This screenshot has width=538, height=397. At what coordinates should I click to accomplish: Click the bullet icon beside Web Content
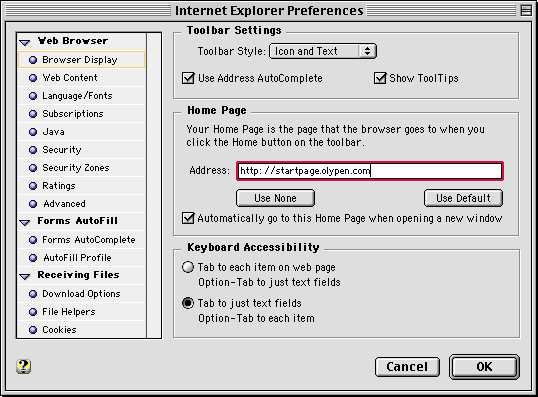pyautogui.click(x=33, y=78)
